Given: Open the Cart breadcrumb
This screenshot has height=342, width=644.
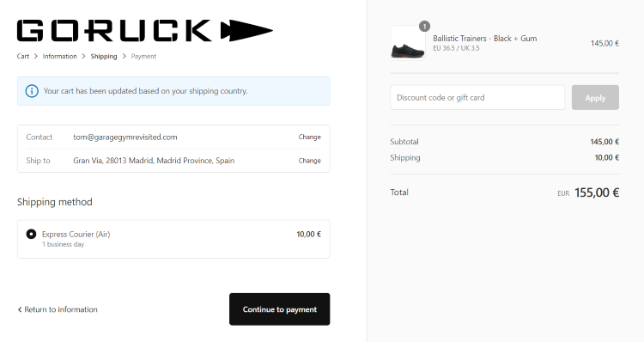Looking at the screenshot, I should coord(23,57).
